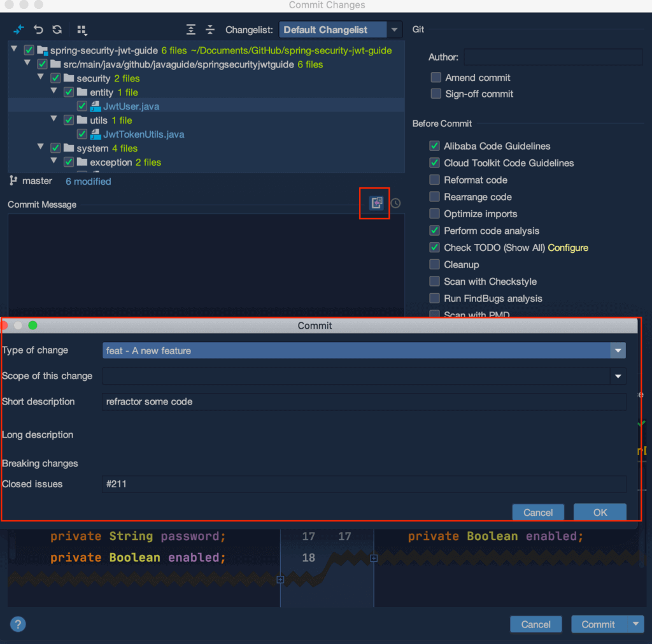Refresh the changes list via refresh icon
Image resolution: width=652 pixels, height=644 pixels.
pos(56,29)
